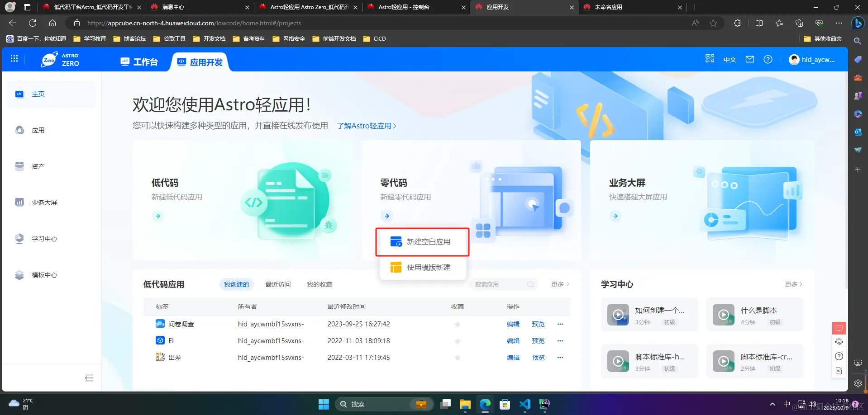
Task: Open the hid_aycw user account menu
Action: pyautogui.click(x=812, y=60)
